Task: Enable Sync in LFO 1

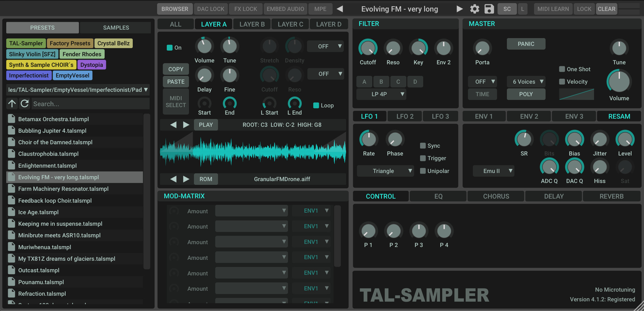Action: (423, 145)
